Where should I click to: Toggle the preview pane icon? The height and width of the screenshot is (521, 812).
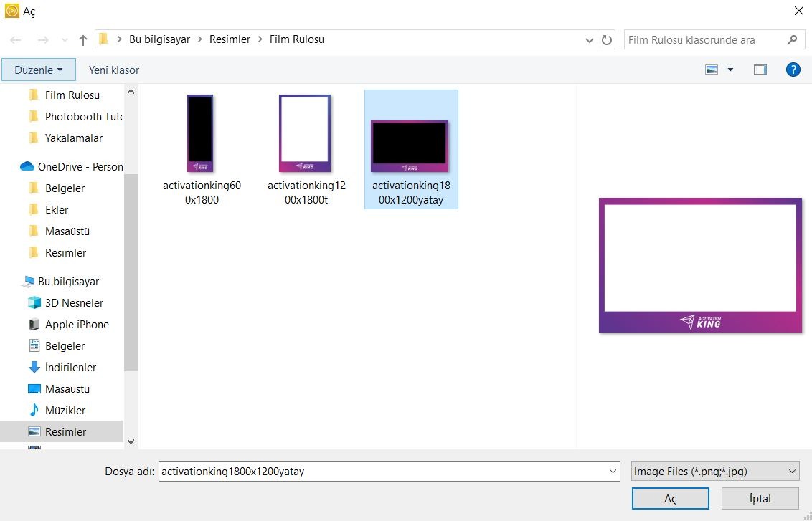pyautogui.click(x=760, y=70)
